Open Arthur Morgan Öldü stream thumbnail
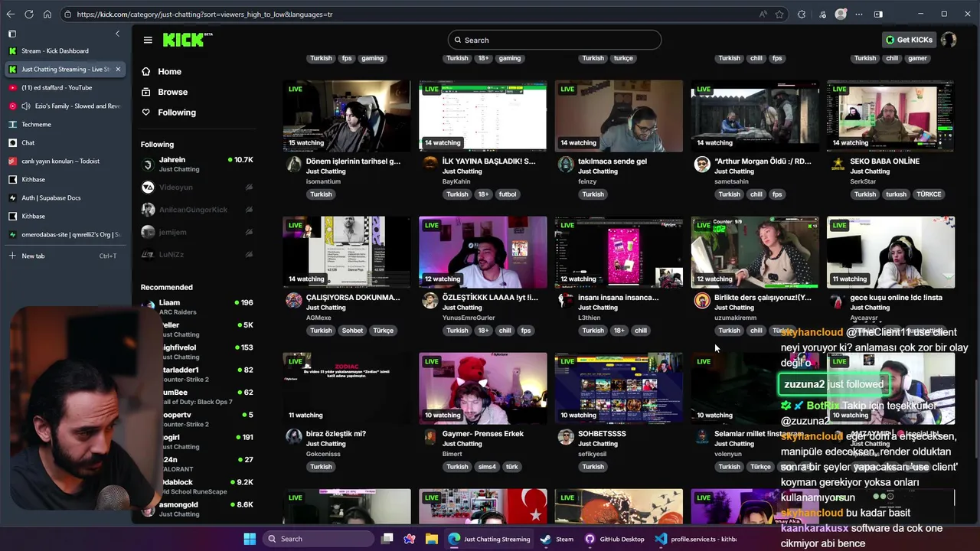 (755, 116)
